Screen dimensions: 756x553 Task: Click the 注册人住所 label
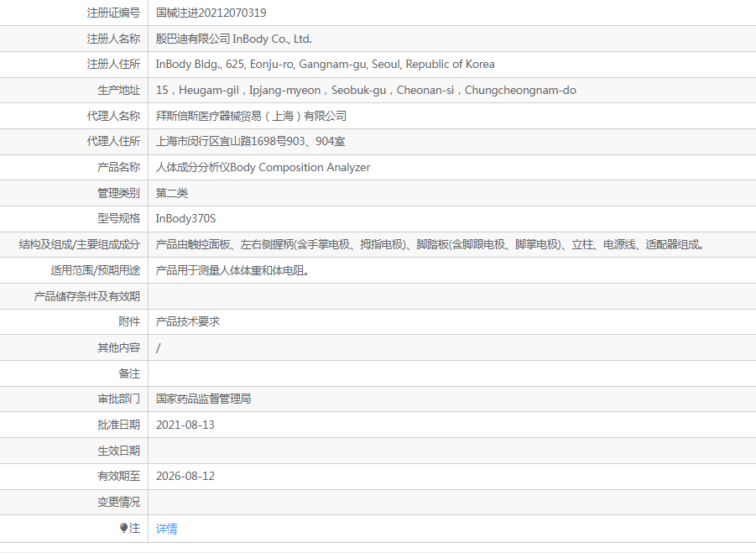[113, 64]
